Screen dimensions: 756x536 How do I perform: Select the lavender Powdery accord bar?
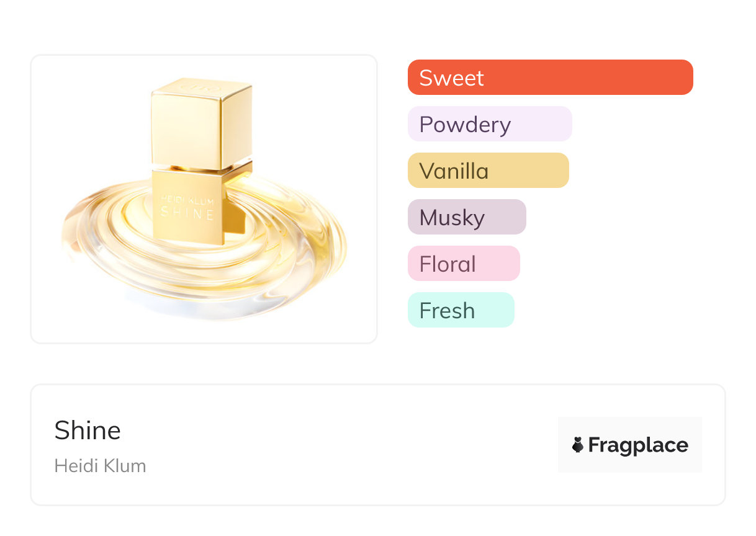489,124
